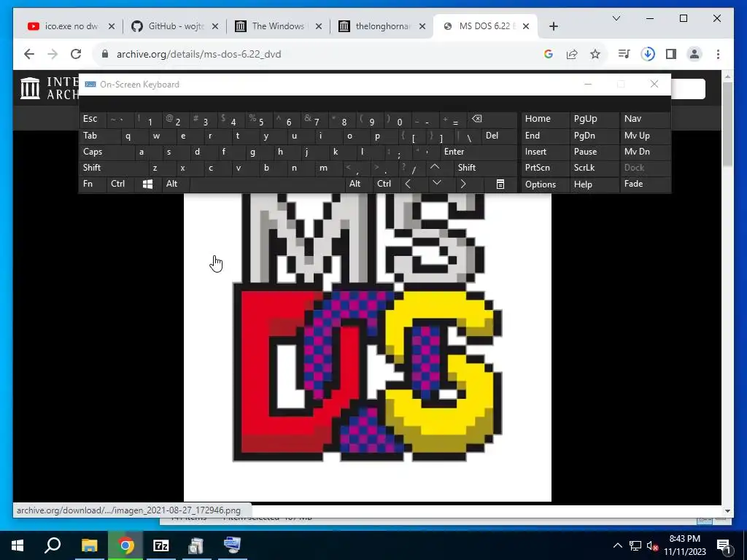Click the Google icon in address bar
Image resolution: width=747 pixels, height=560 pixels.
click(549, 54)
